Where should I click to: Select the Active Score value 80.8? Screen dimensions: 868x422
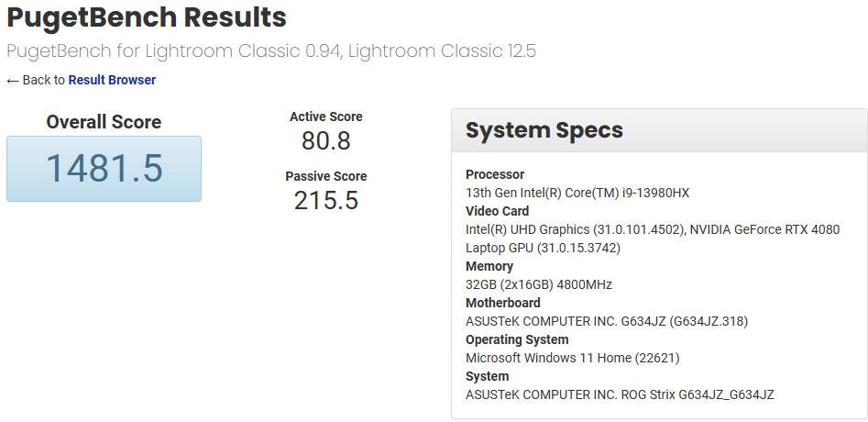coord(325,141)
